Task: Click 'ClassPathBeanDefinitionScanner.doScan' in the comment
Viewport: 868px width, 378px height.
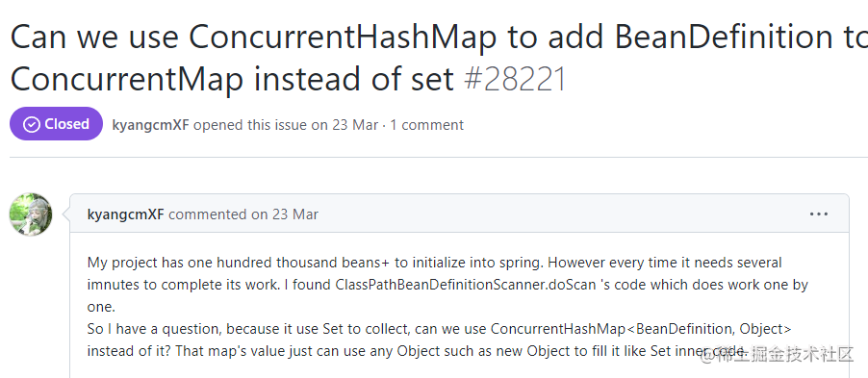Action: [x=466, y=285]
